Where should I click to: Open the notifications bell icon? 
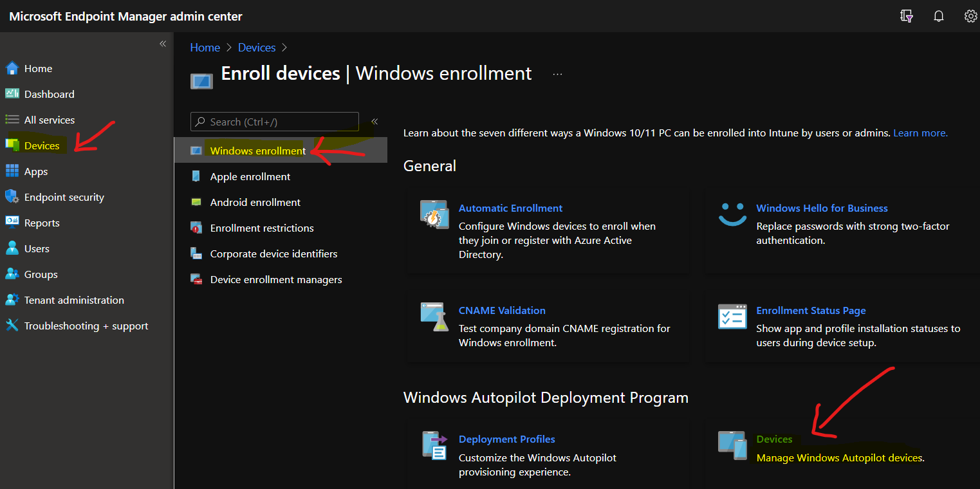938,15
